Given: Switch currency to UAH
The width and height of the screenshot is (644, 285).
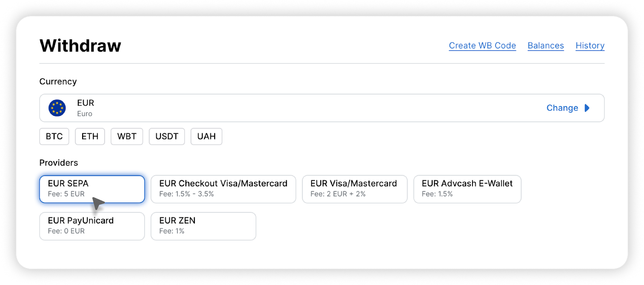Looking at the screenshot, I should click(x=206, y=136).
